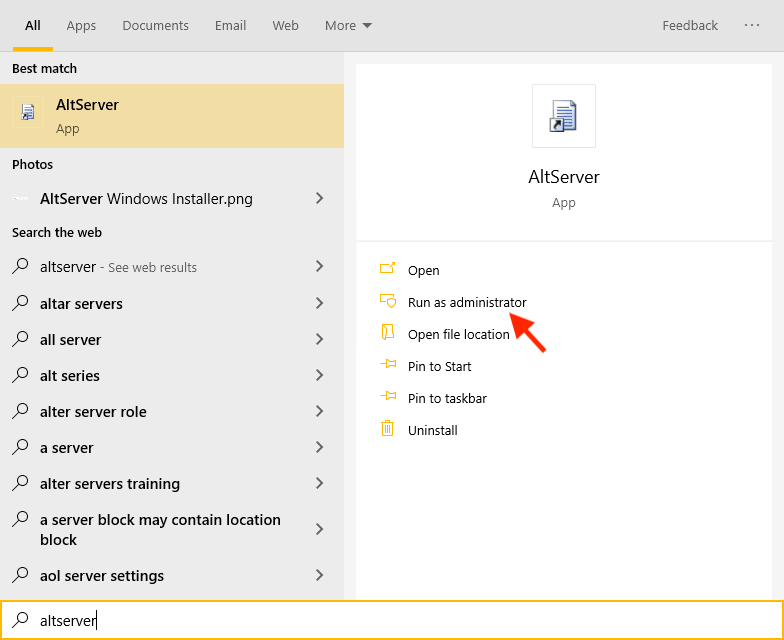
Task: Select the "alter server role" suggestion text
Action: (93, 412)
